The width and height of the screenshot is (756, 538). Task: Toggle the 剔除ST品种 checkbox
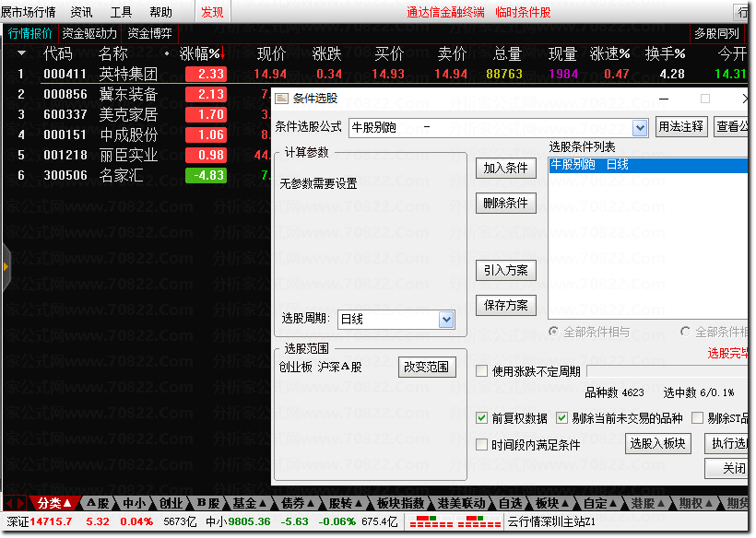(x=697, y=417)
